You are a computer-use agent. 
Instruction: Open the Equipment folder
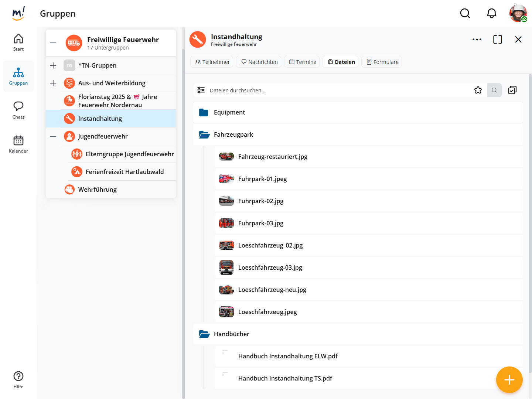[229, 112]
